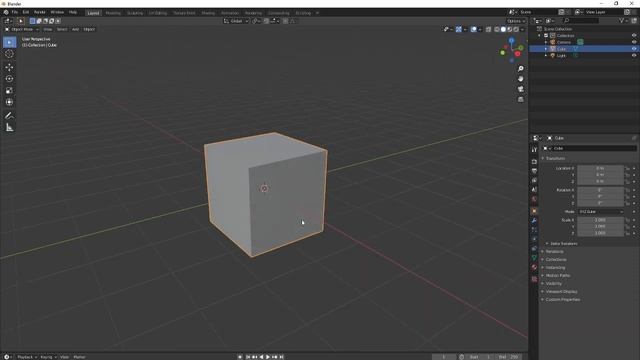
Task: Open the Texture properties tab
Action: click(534, 279)
